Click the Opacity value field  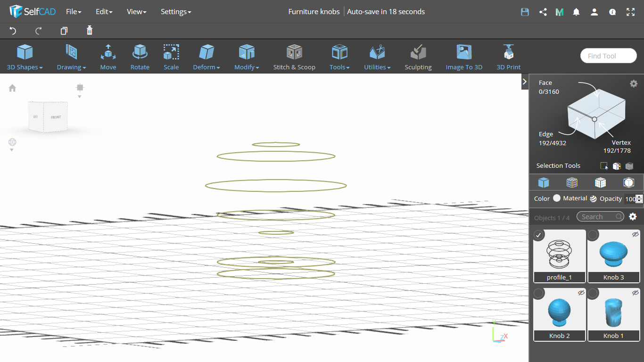click(x=630, y=199)
